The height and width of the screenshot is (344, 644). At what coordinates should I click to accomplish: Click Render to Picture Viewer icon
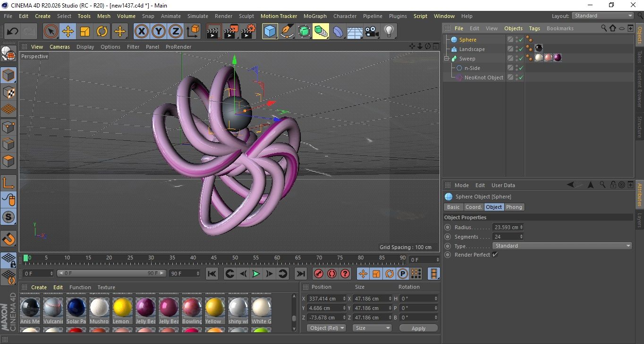[x=231, y=32]
